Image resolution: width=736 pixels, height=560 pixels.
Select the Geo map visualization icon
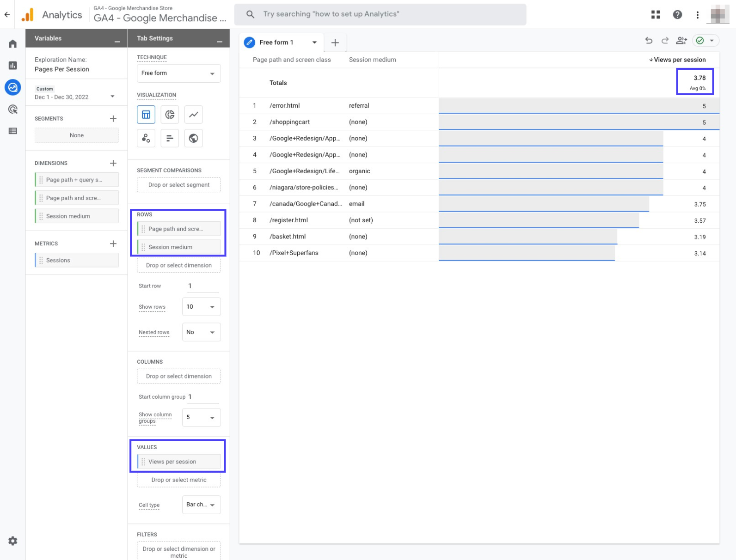coord(193,138)
